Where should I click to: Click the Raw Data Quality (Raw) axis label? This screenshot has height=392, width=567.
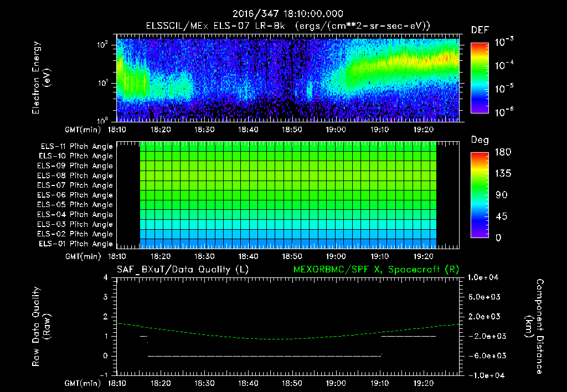click(x=41, y=327)
